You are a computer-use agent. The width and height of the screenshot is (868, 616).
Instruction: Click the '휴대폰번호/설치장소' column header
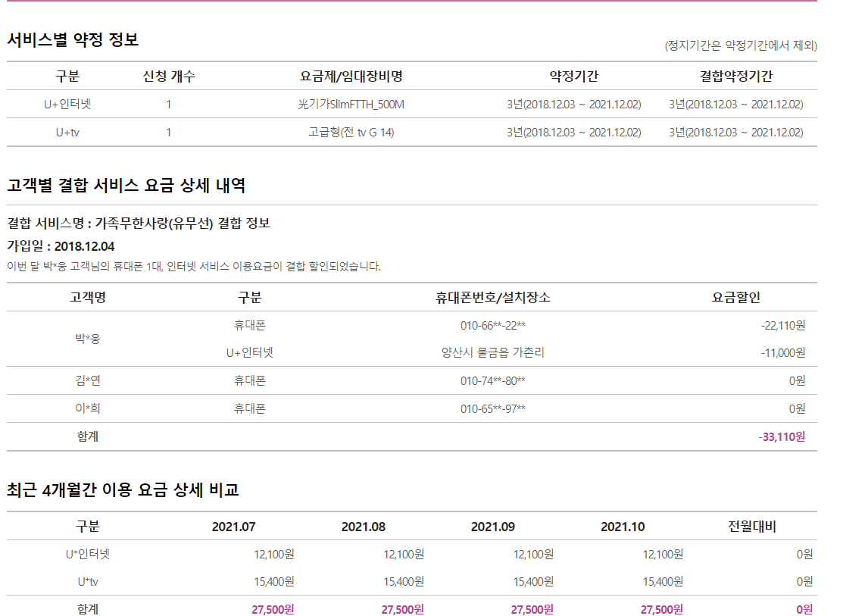pyautogui.click(x=492, y=298)
